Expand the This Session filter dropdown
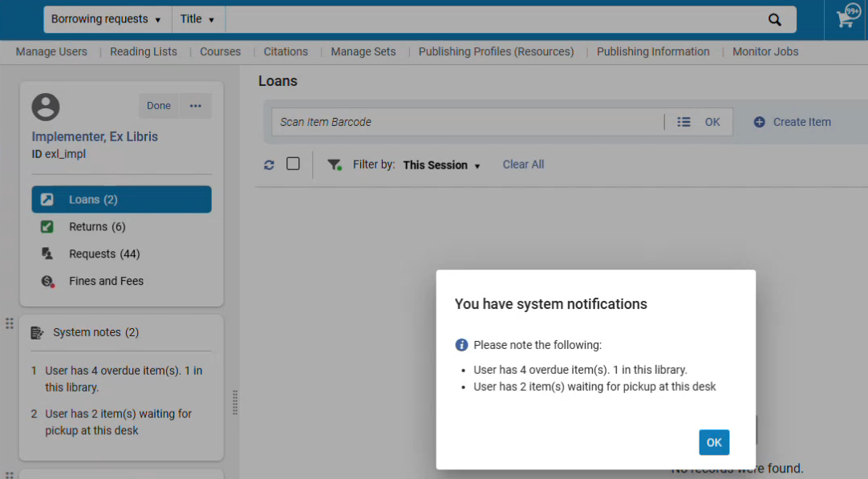Viewport: 868px width, 479px height. (x=441, y=165)
